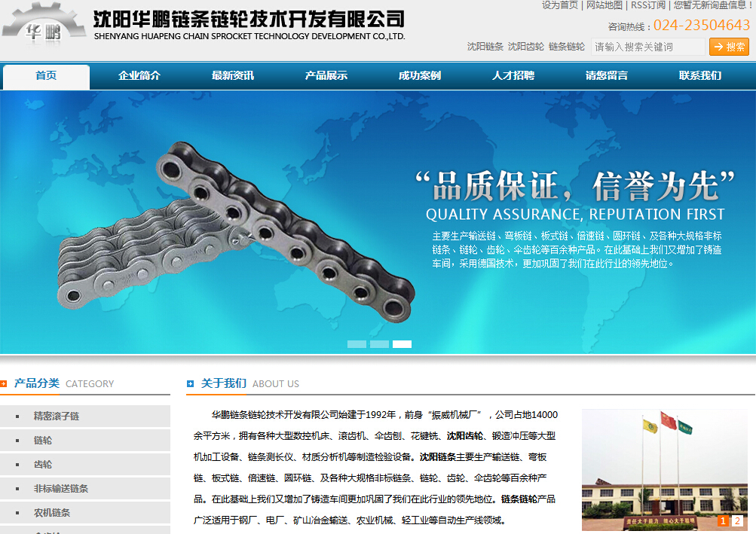Click the bold 沈阳齿轮 link in text
Screen dimensions: 756x534
pos(465,435)
